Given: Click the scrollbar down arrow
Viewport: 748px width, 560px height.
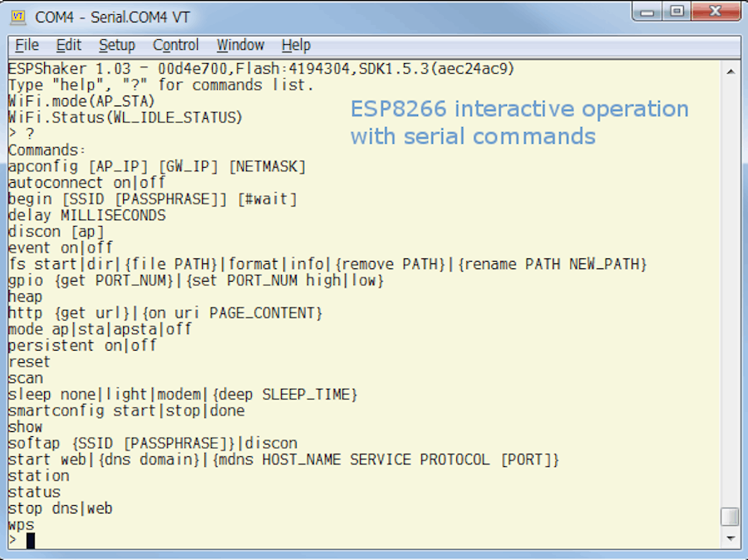Looking at the screenshot, I should [x=731, y=538].
